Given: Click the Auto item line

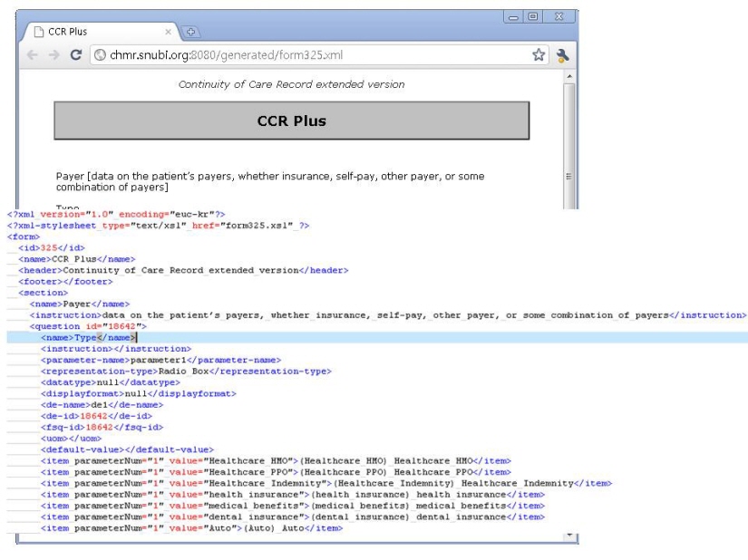Looking at the screenshot, I should coord(191,528).
